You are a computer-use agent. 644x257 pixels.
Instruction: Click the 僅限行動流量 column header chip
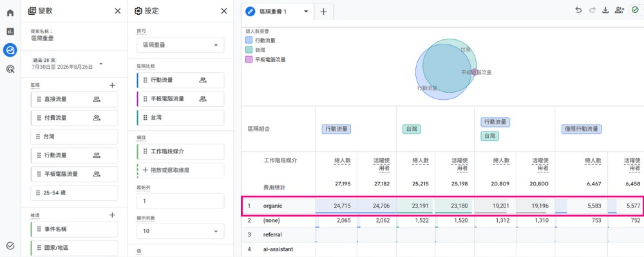click(581, 129)
